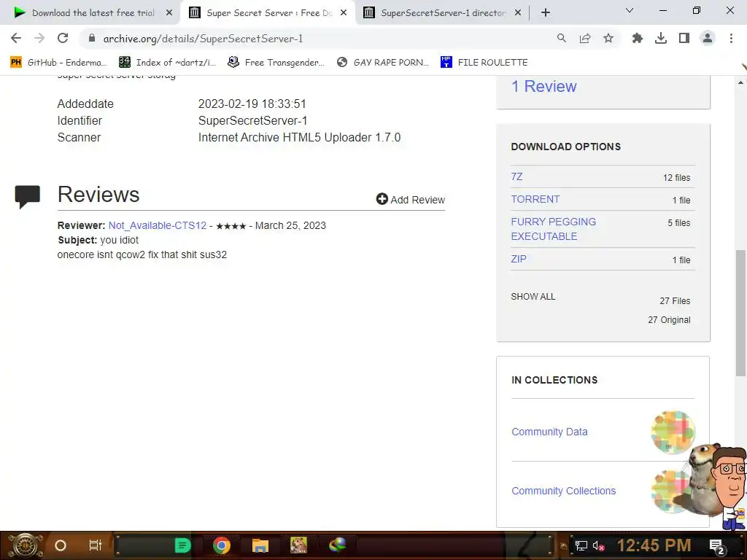Viewport: 747px width, 560px height.
Task: Click the 12:45 PM taskbar clock
Action: 654,545
